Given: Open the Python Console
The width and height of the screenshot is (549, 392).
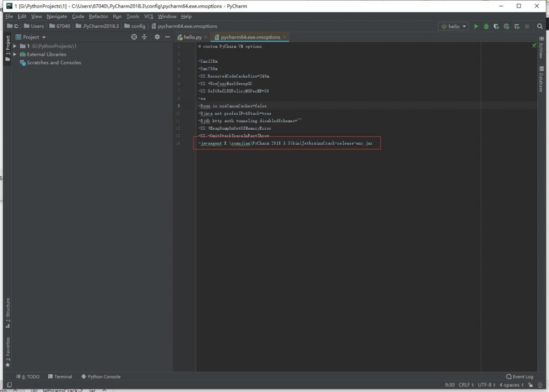Looking at the screenshot, I should tap(101, 376).
